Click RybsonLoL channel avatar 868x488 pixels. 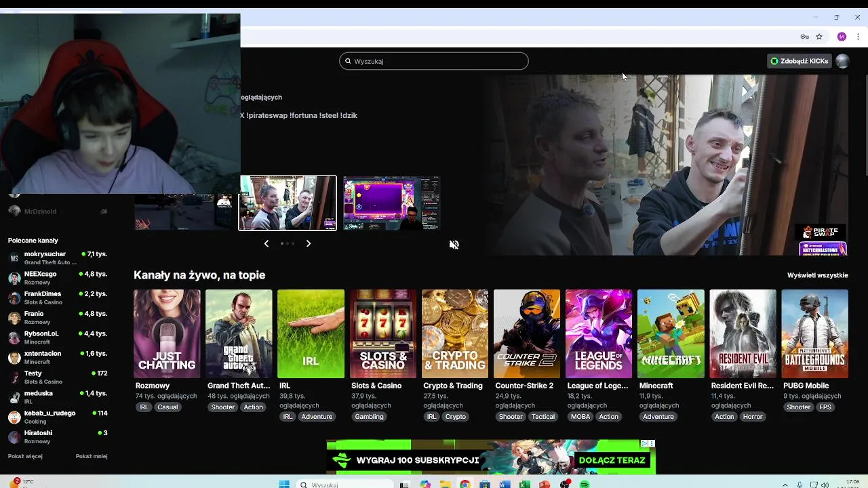click(14, 338)
